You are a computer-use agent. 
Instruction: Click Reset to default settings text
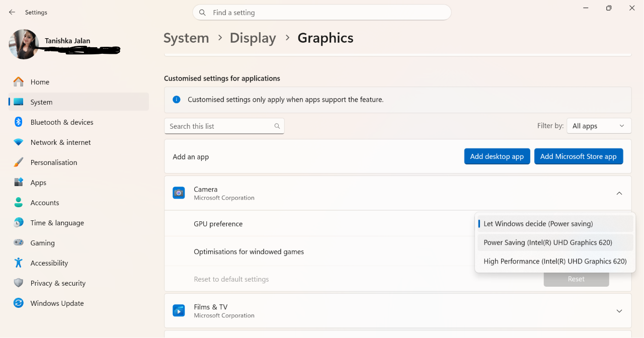pos(231,279)
